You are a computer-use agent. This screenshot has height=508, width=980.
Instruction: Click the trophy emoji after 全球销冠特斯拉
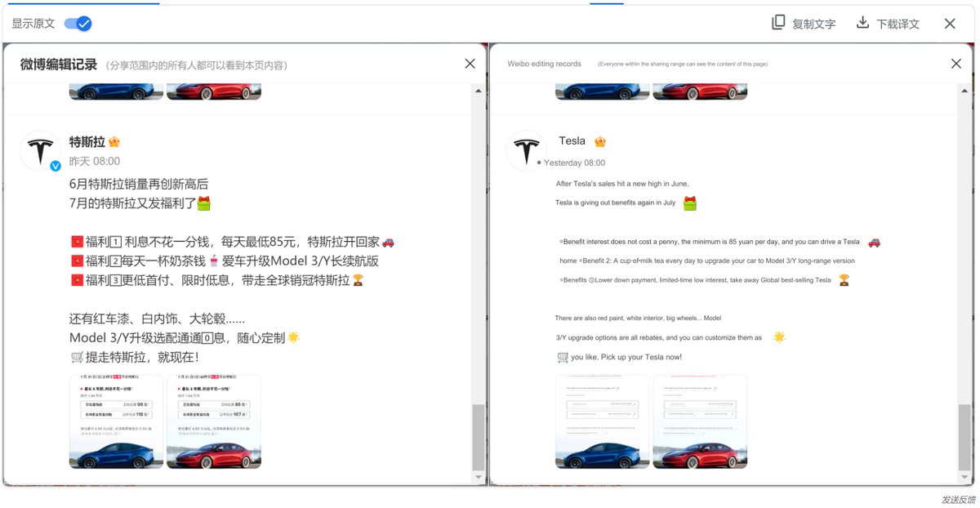358,280
